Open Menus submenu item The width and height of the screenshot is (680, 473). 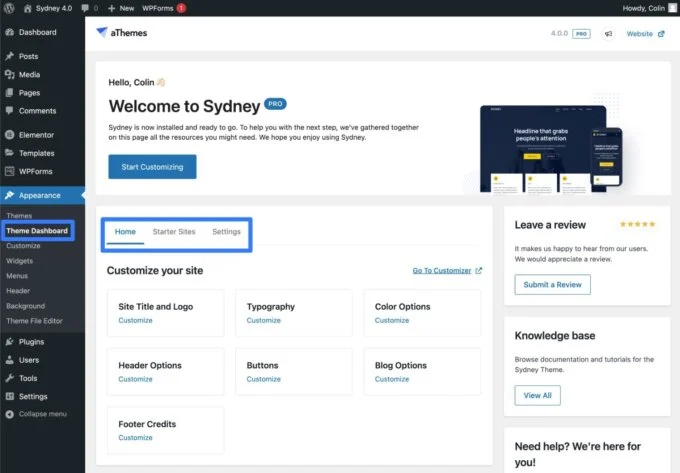(17, 276)
